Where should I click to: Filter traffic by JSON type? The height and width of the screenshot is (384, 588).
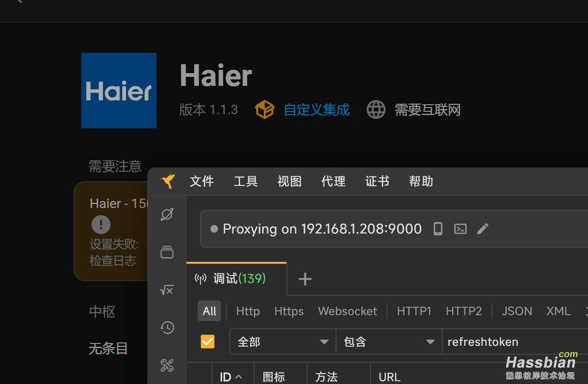(x=517, y=311)
